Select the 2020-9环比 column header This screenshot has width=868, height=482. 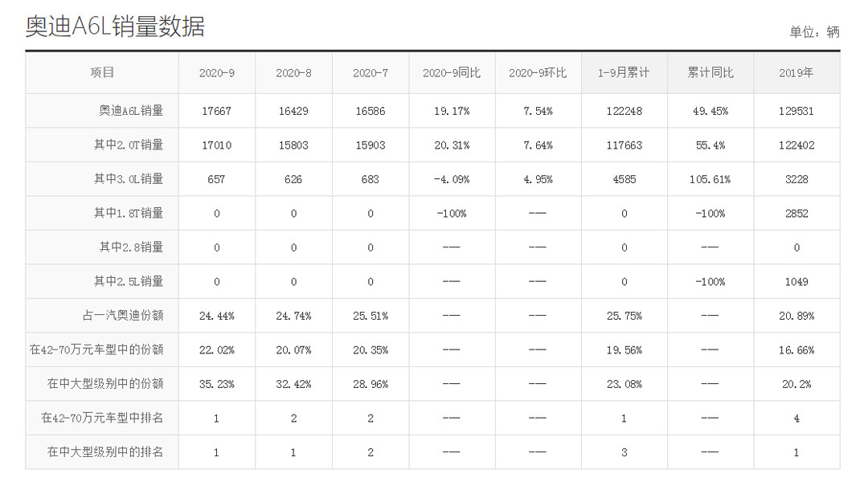point(537,73)
